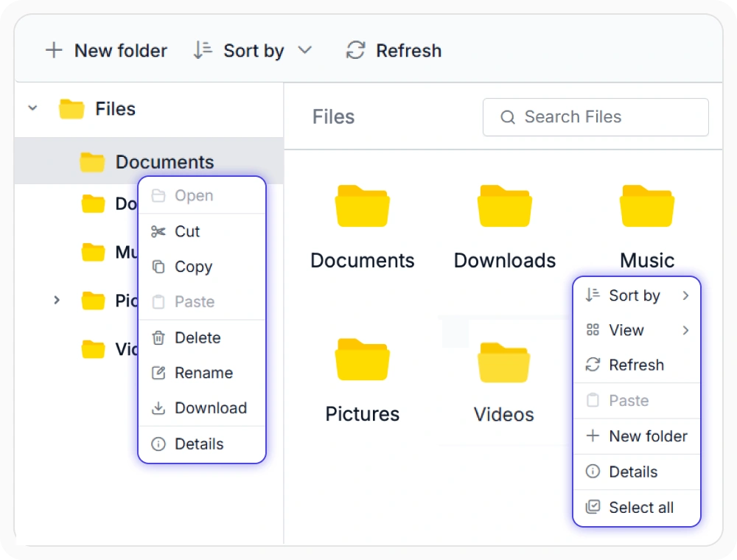Choose New folder in layout context menu

(637, 436)
